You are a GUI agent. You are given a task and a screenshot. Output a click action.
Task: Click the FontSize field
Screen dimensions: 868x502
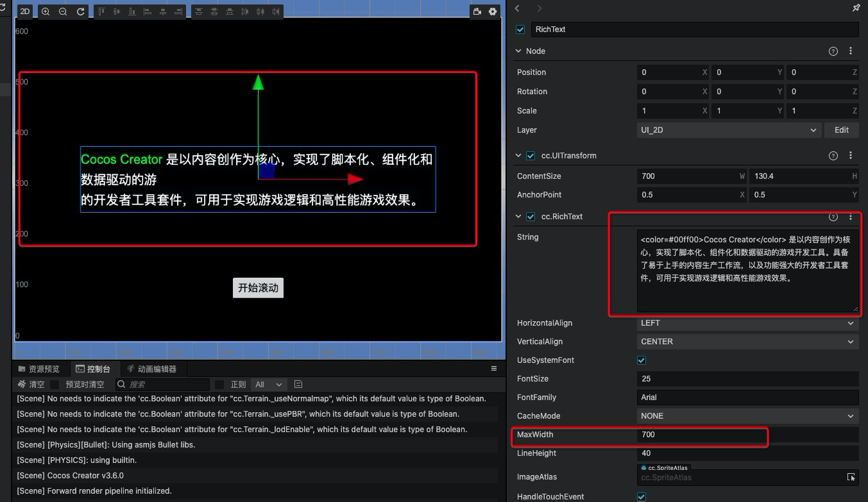pyautogui.click(x=747, y=379)
